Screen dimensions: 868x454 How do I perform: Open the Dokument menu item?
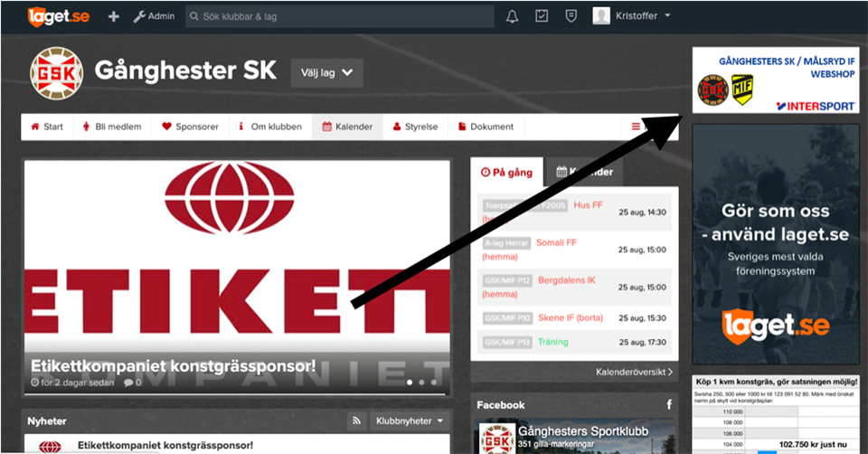coord(486,127)
